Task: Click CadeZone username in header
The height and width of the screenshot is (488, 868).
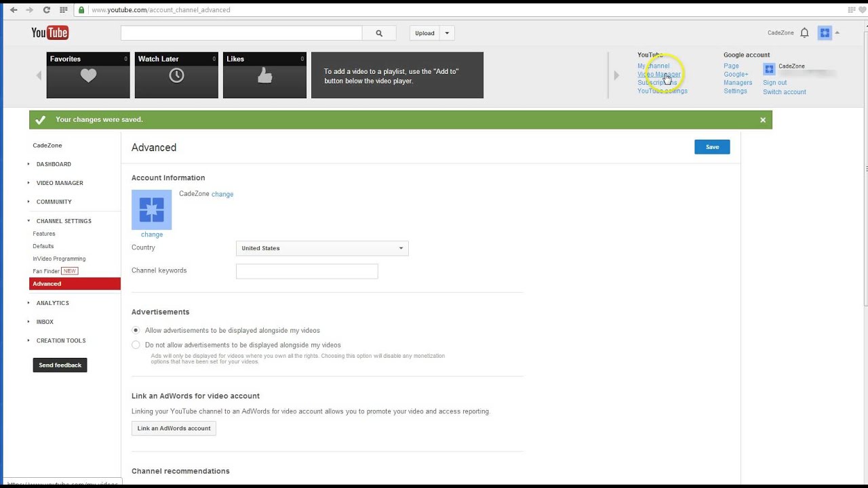Action: pos(781,33)
